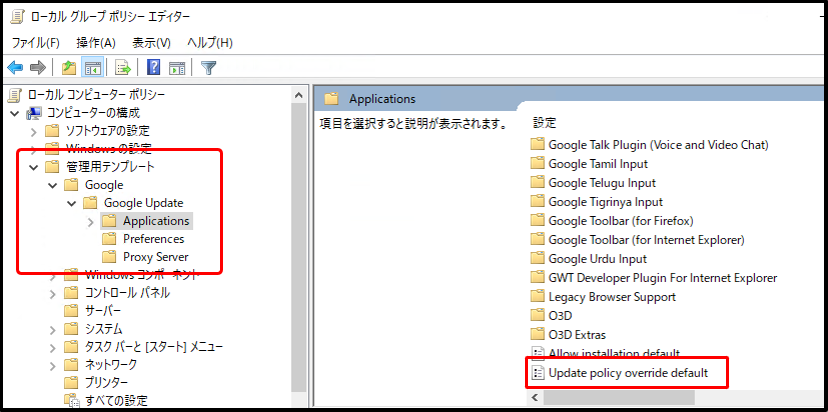The height and width of the screenshot is (412, 828).
Task: Open the Help toolbar icon
Action: pos(154,67)
